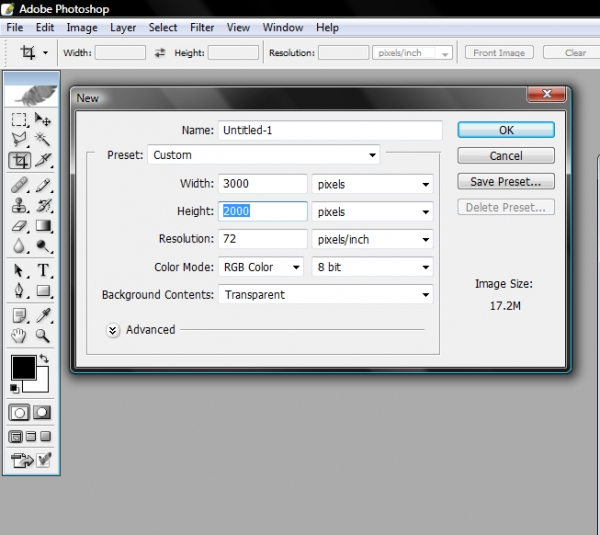Open the RGB Color mode dropdown
The height and width of the screenshot is (535, 600).
(x=261, y=267)
